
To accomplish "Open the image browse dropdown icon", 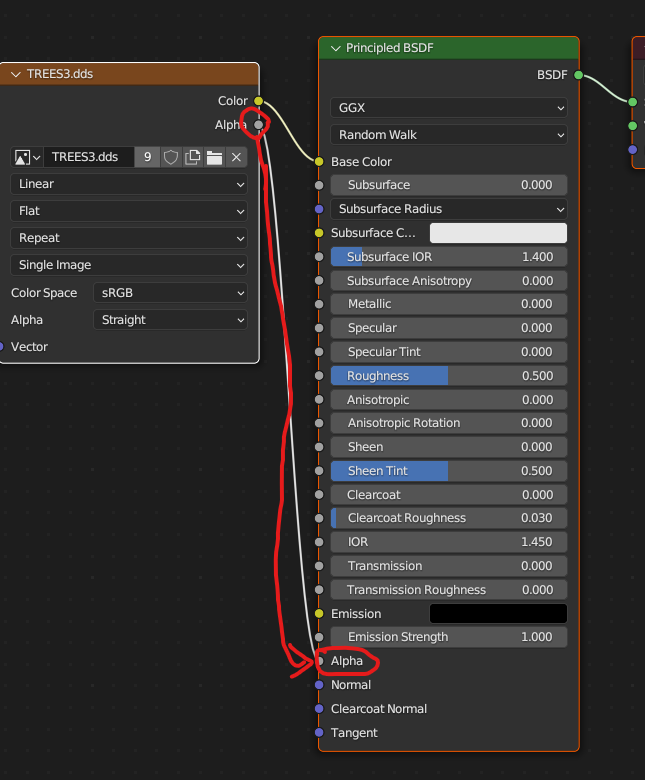I will click(27, 157).
